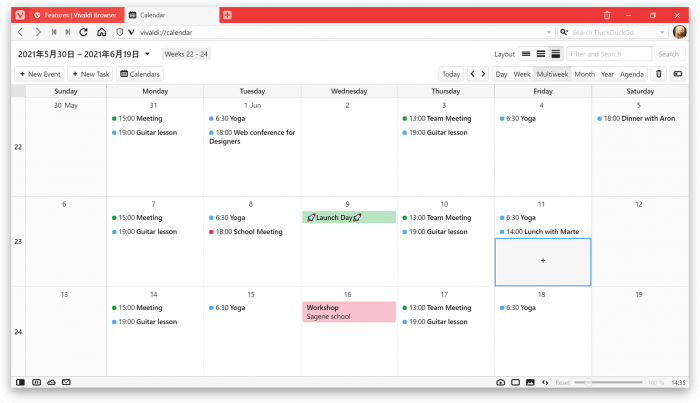
Task: Click the fast forward navigation icon
Action: click(68, 32)
